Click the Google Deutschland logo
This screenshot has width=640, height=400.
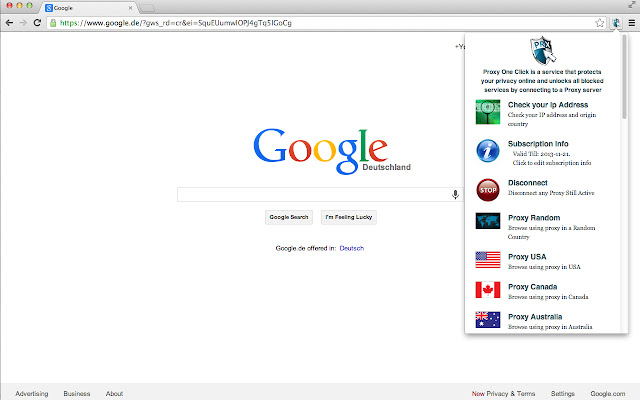(x=331, y=151)
